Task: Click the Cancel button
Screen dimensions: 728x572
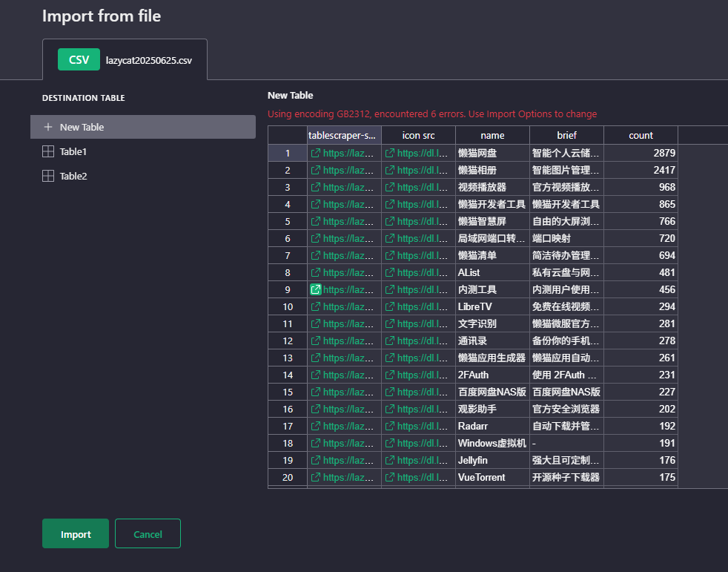Action: click(148, 533)
